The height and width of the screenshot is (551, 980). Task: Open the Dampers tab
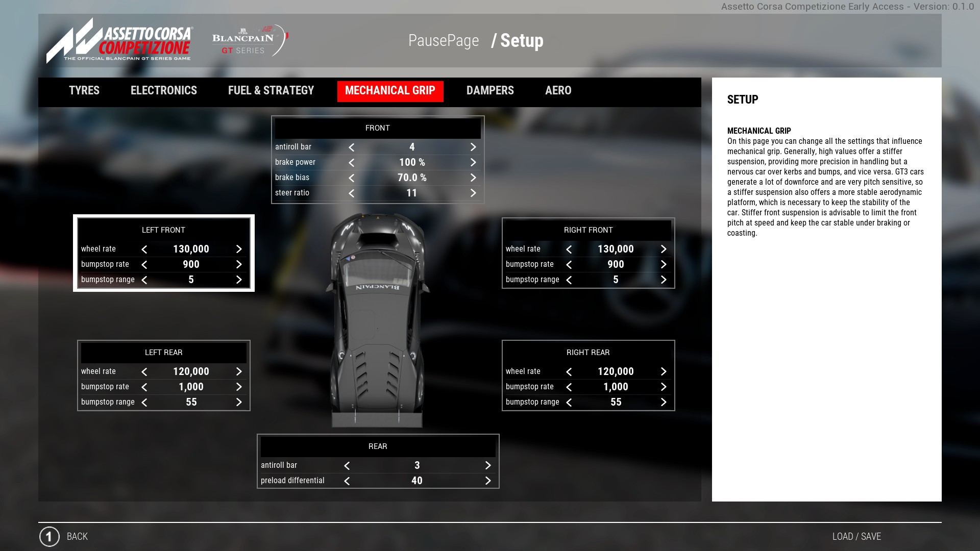pos(490,91)
